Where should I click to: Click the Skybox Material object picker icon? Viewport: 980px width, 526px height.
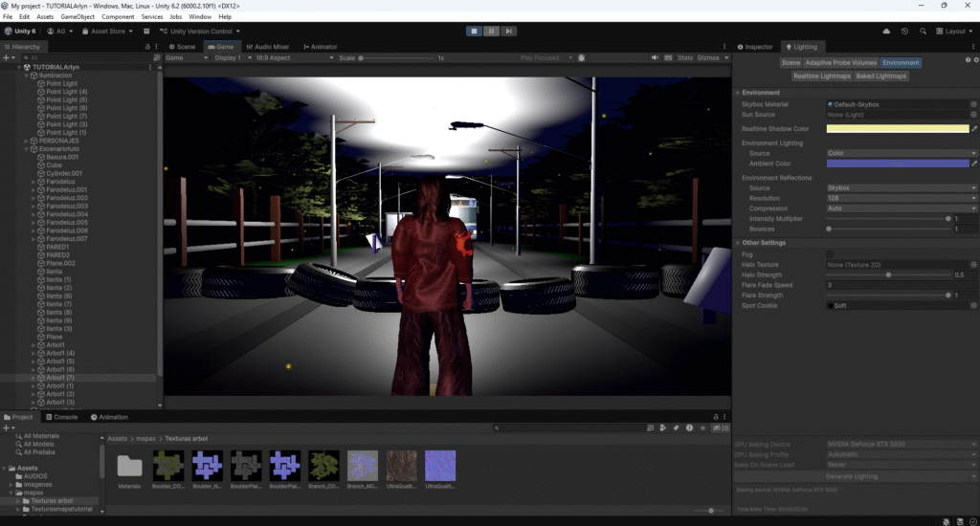(973, 104)
